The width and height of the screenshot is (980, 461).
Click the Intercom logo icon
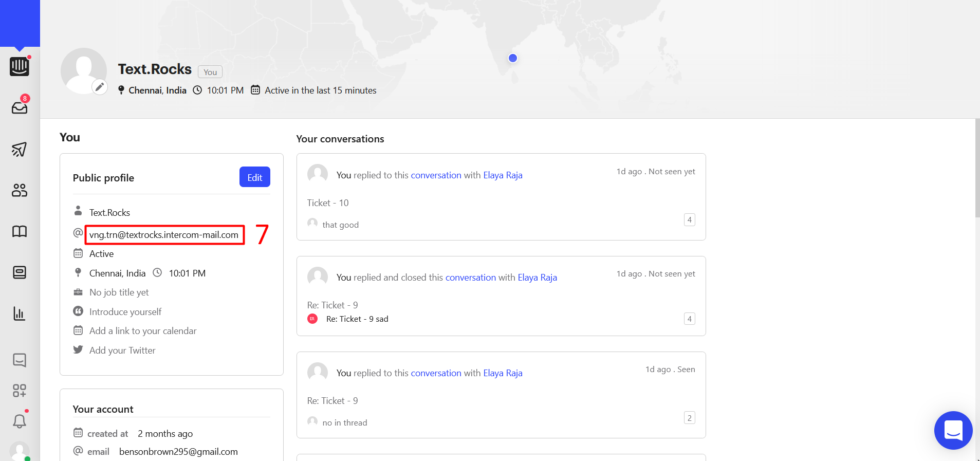pyautogui.click(x=20, y=66)
